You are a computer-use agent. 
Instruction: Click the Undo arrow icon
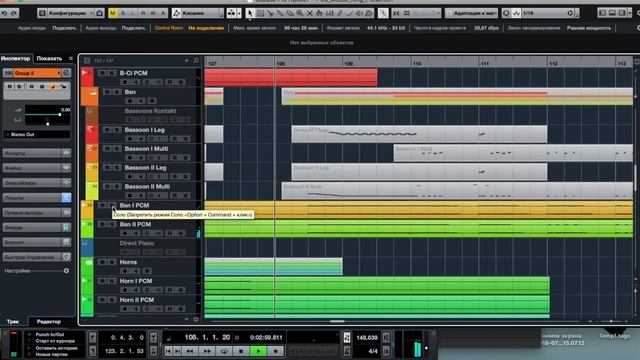pos(4,13)
